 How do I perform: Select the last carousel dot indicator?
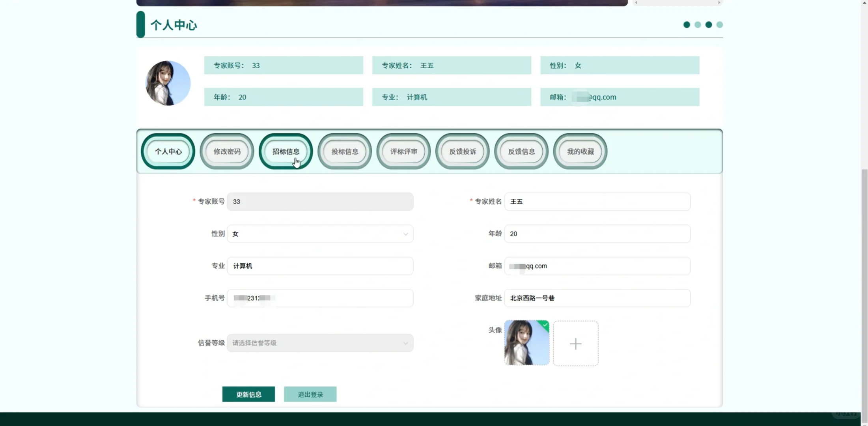point(720,24)
